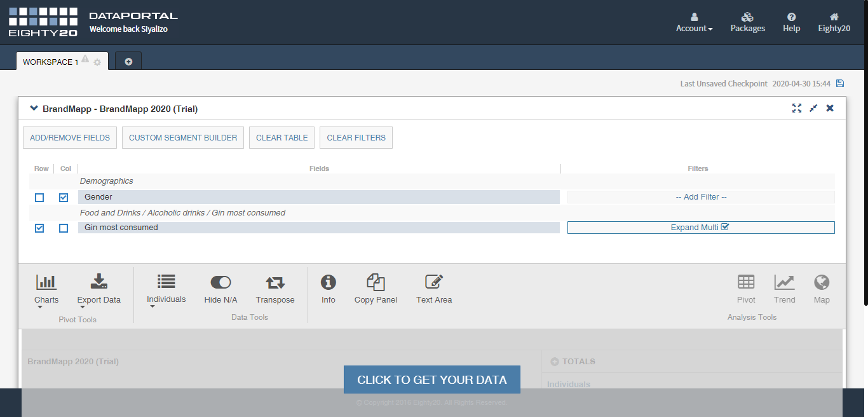Save checkpoint using the floppy disk icon

pyautogui.click(x=840, y=83)
